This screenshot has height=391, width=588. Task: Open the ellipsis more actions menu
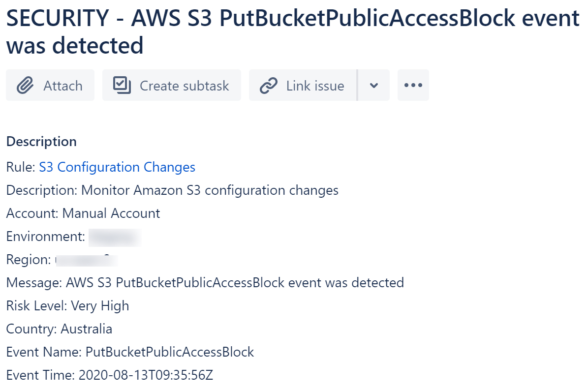(413, 85)
